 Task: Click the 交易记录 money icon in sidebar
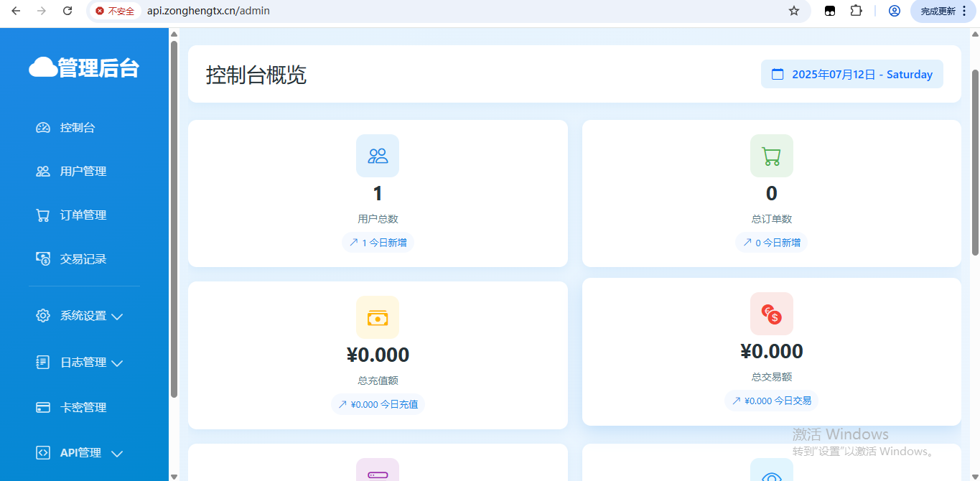43,259
